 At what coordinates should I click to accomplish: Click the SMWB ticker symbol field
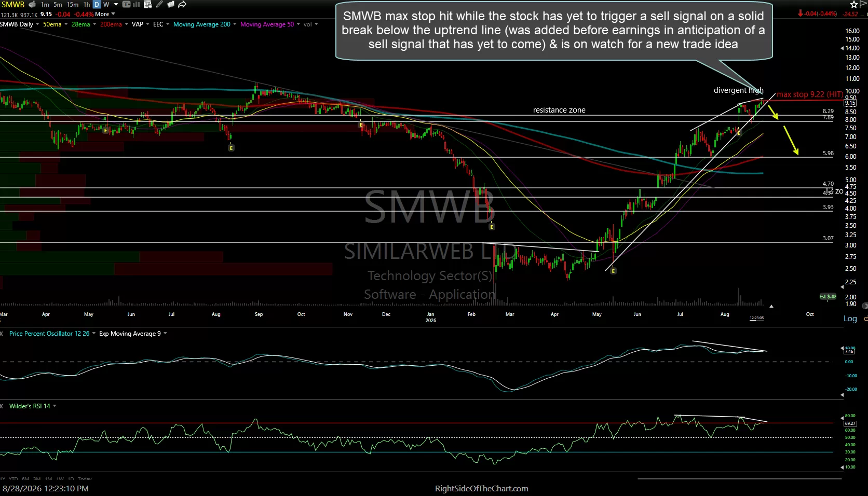12,4
